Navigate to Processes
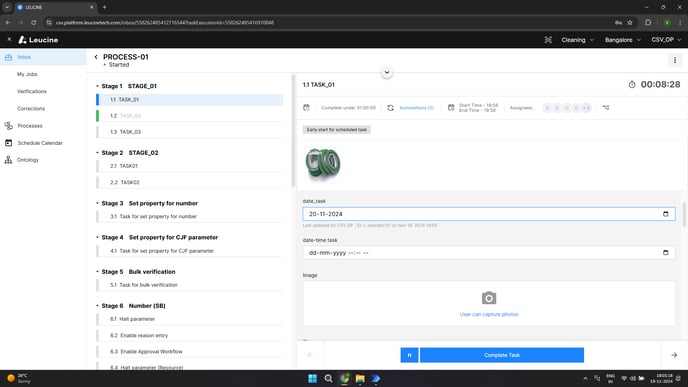This screenshot has height=387, width=688. pos(30,126)
